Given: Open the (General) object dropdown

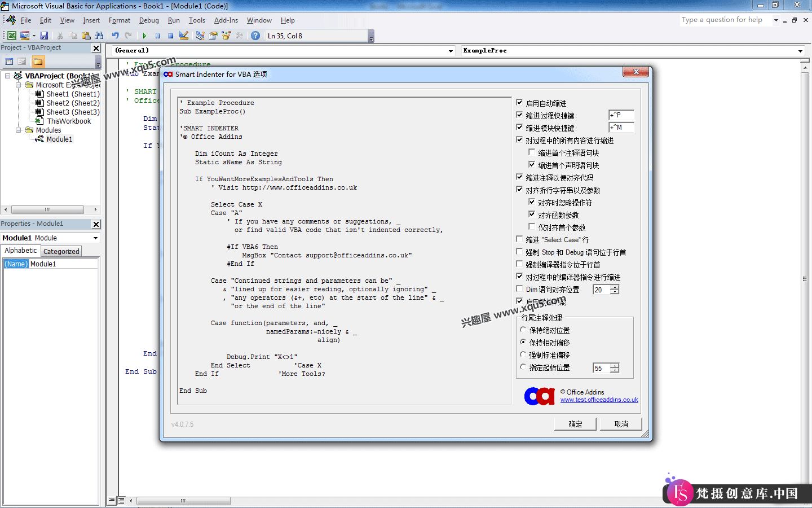Looking at the screenshot, I should coord(451,51).
